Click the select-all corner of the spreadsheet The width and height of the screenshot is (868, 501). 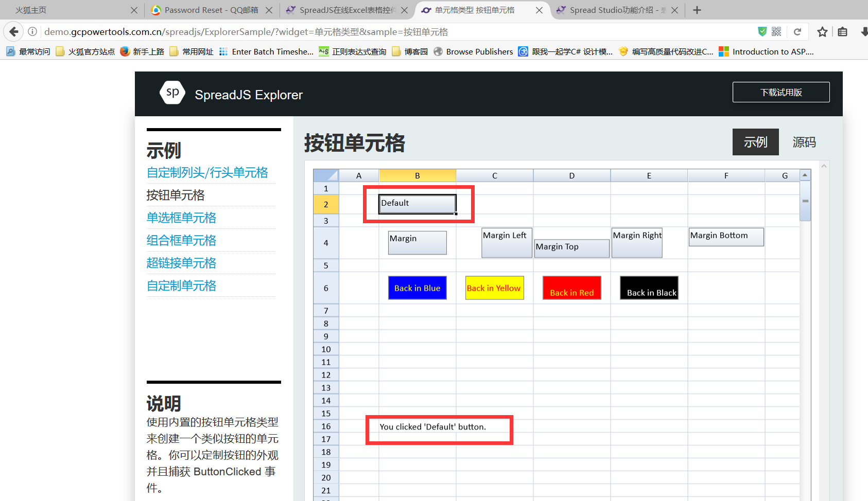tap(326, 175)
